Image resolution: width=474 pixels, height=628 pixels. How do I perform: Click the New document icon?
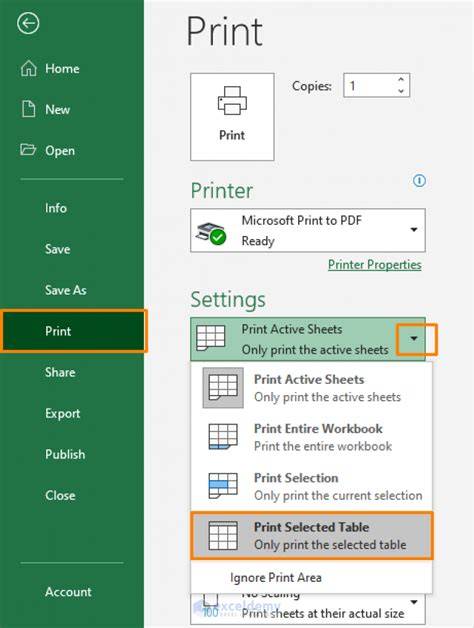tap(28, 109)
